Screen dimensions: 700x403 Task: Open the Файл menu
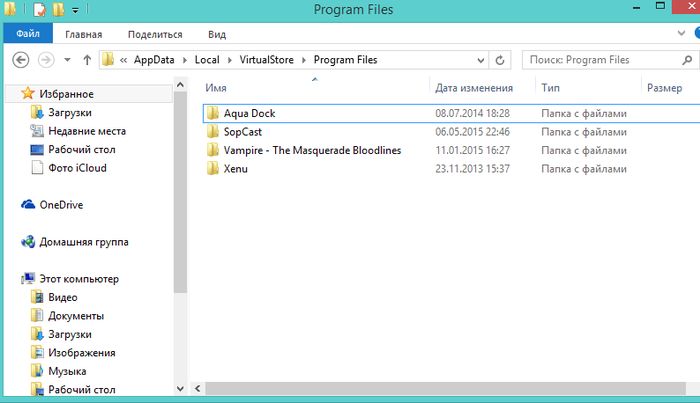pyautogui.click(x=27, y=34)
